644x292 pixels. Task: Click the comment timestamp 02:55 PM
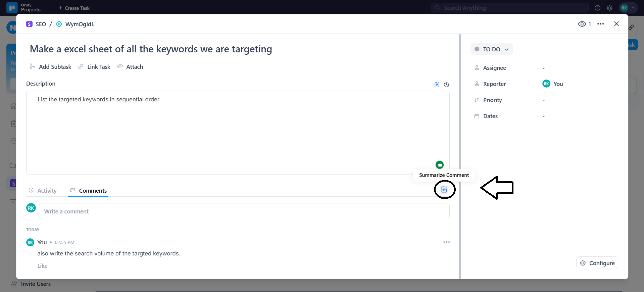click(64, 242)
